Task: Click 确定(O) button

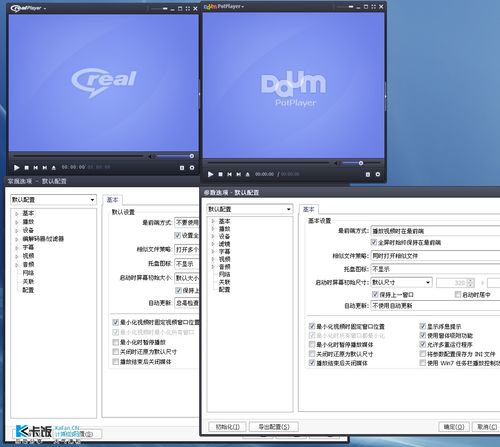Action: pos(454,427)
